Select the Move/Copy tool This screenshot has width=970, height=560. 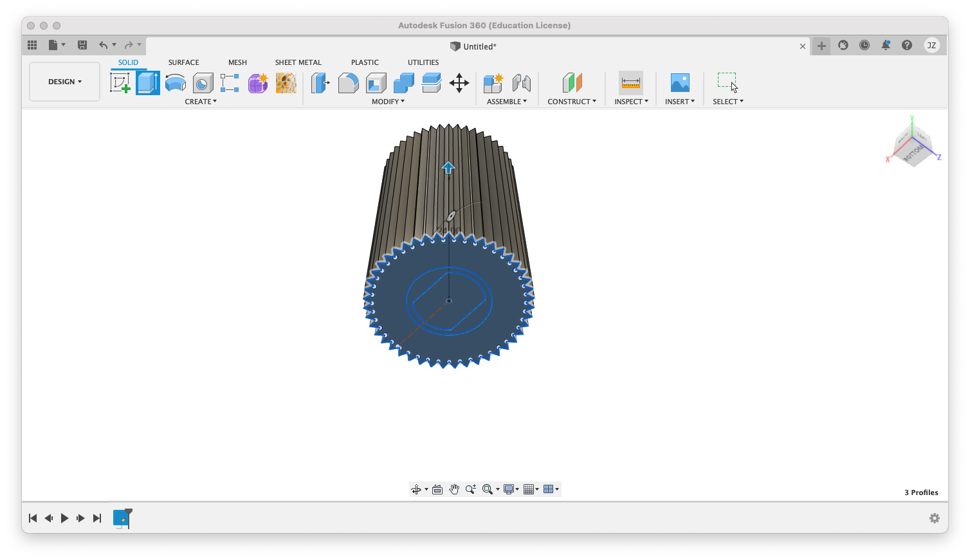tap(459, 83)
